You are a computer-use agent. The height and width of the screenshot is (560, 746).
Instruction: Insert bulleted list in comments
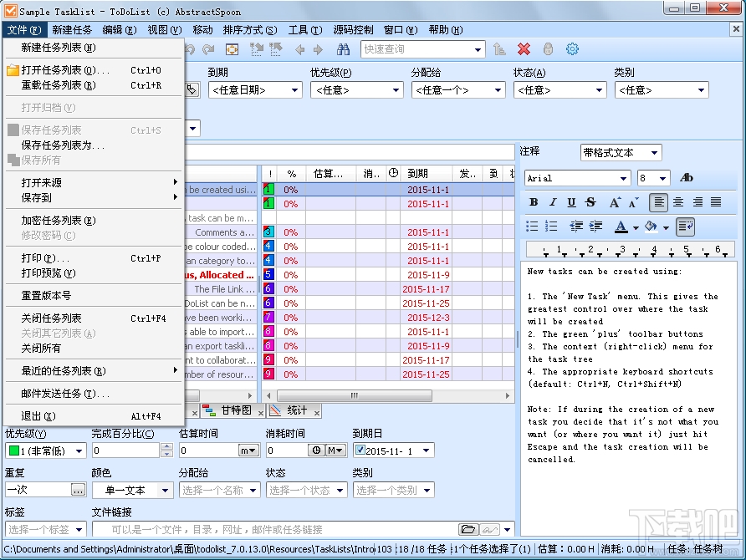(x=532, y=227)
